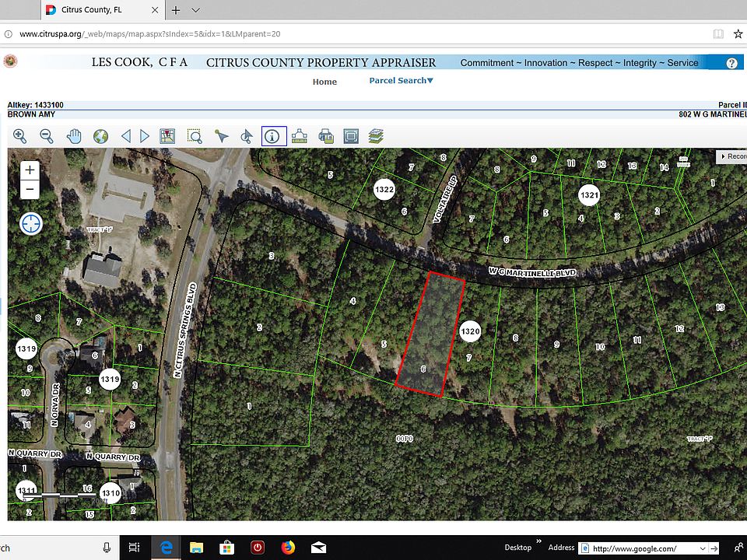Open the map layers stack icon
The width and height of the screenshot is (747, 560).
point(376,136)
